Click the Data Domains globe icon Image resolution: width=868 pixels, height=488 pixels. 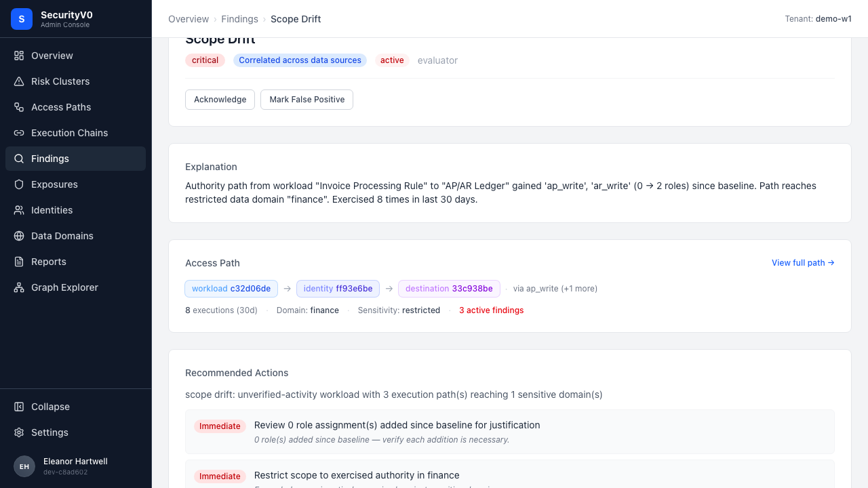19,236
